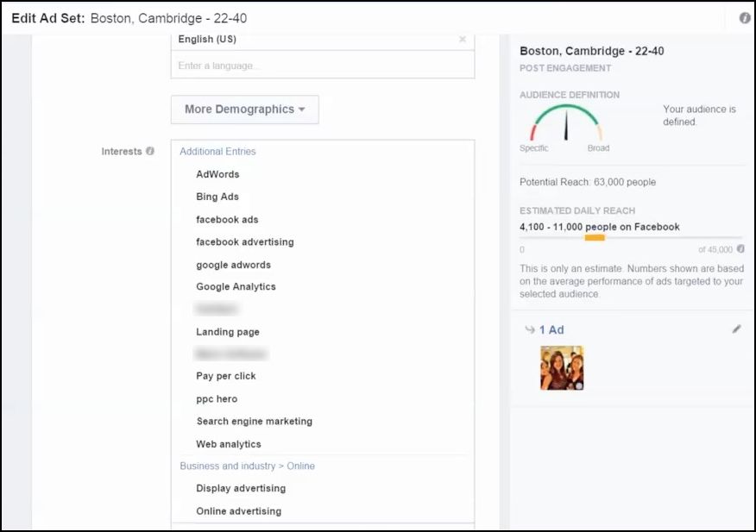Select the Online advertising interest entry

pos(239,510)
